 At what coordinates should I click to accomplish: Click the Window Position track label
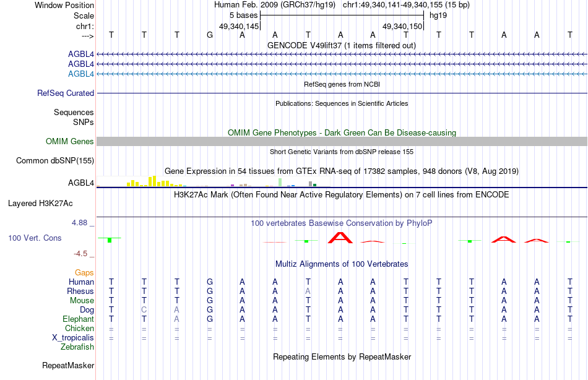64,5
